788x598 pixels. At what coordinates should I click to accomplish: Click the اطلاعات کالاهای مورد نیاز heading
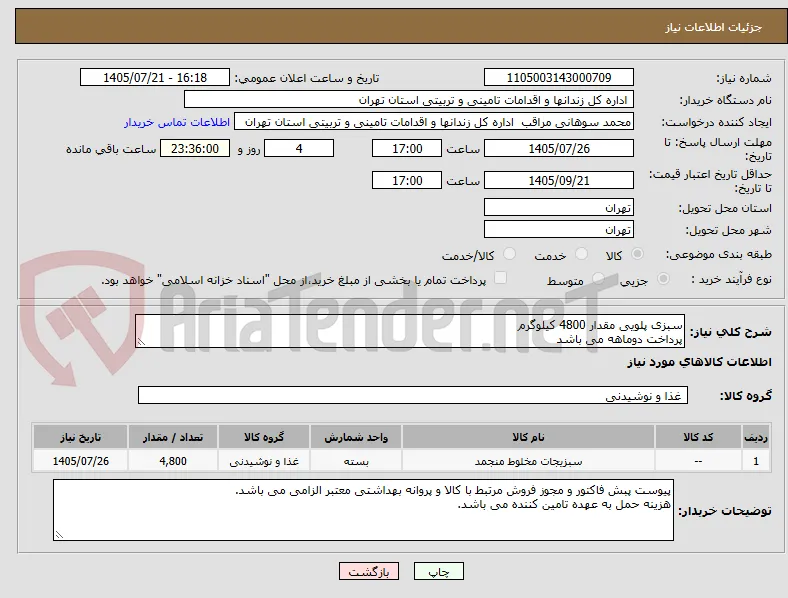(x=699, y=362)
